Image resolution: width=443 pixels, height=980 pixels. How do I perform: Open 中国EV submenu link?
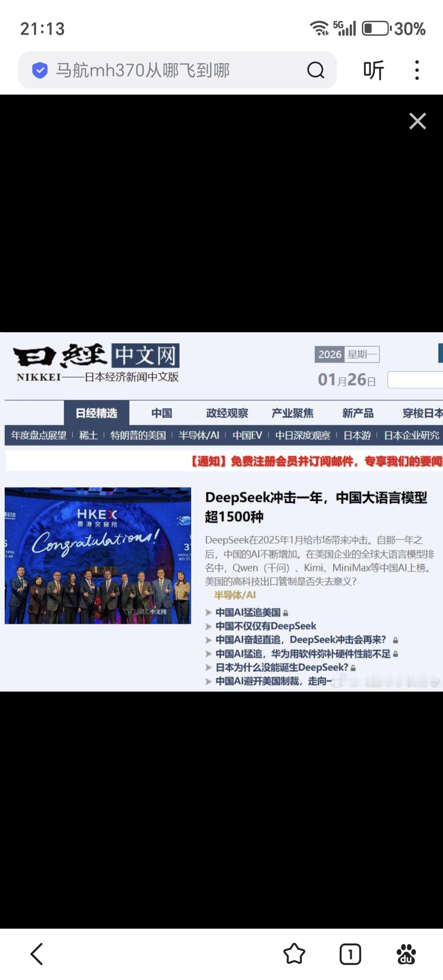(x=247, y=435)
